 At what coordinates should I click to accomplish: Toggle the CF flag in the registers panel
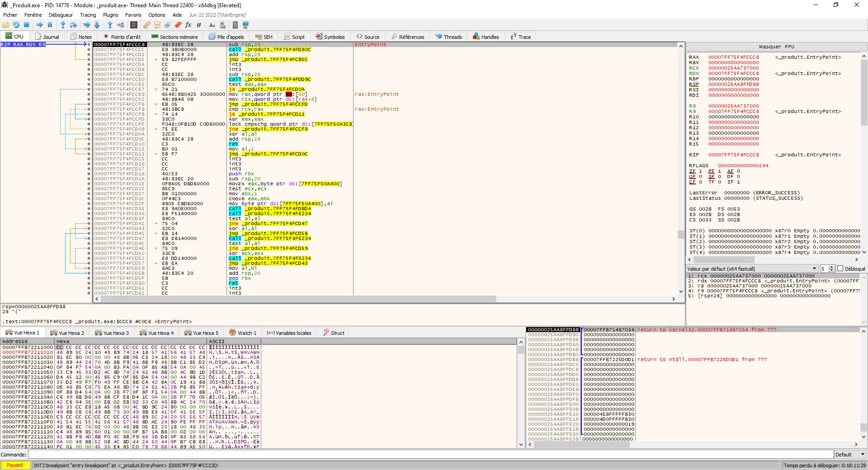(693, 182)
